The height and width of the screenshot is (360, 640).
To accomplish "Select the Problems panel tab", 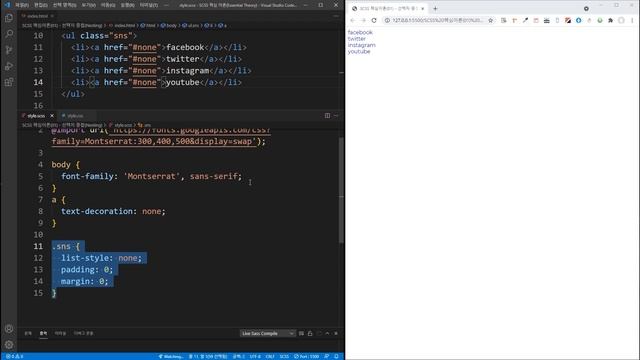I will click(28, 333).
